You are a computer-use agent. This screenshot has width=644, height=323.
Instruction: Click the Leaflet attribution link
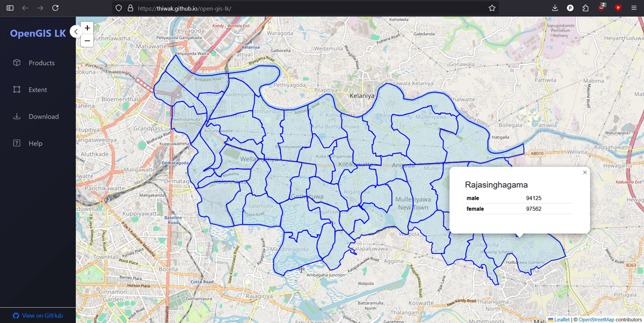pyautogui.click(x=562, y=320)
